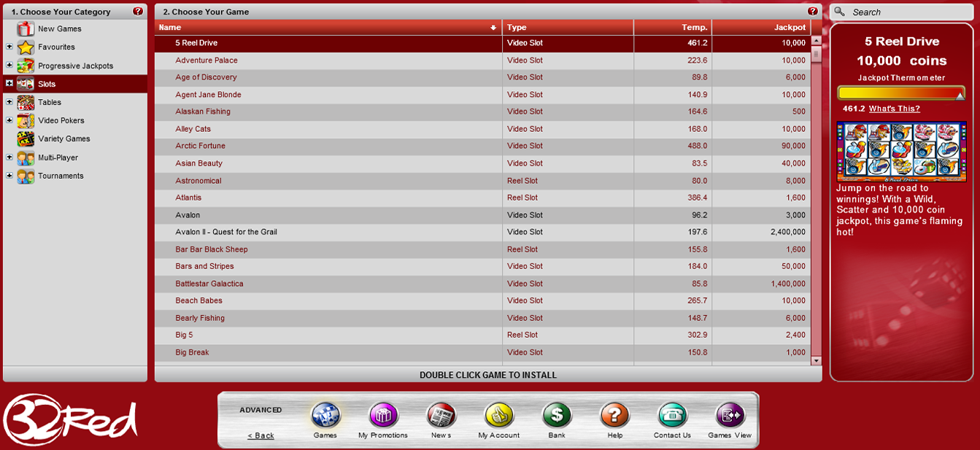Click game list scrollbar up arrow

coord(816,42)
